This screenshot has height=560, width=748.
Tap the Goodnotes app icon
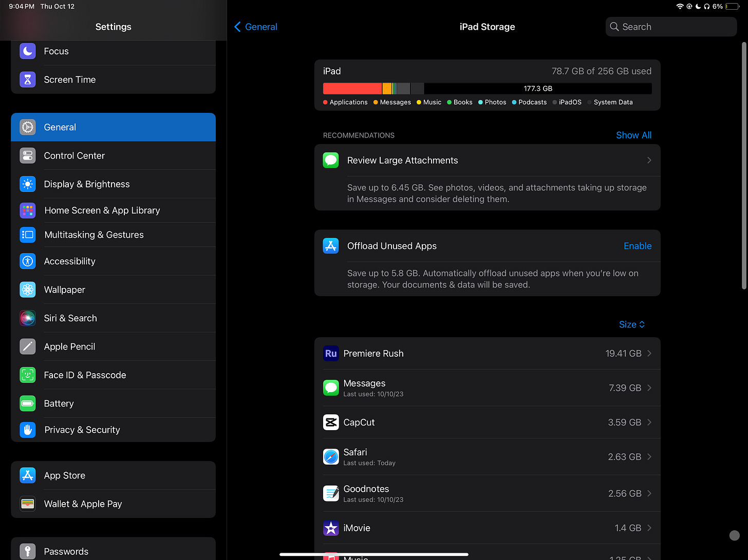(331, 493)
